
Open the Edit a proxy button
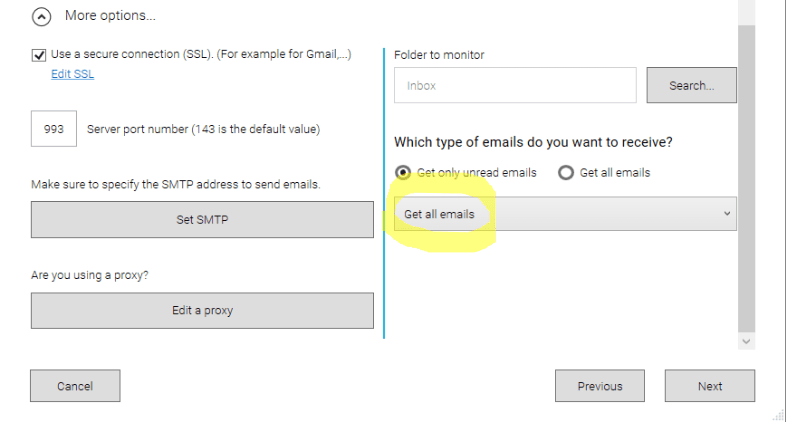tap(202, 311)
